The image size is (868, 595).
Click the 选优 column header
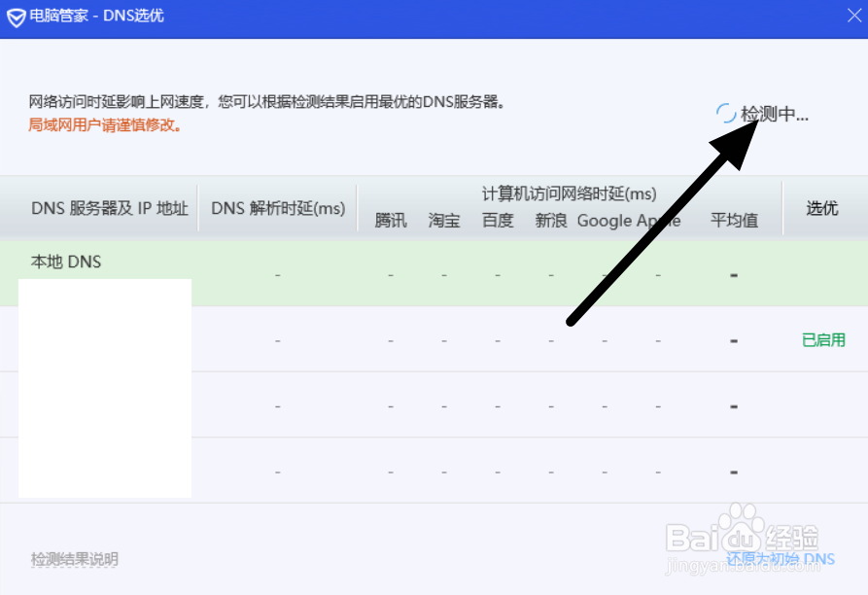click(822, 208)
